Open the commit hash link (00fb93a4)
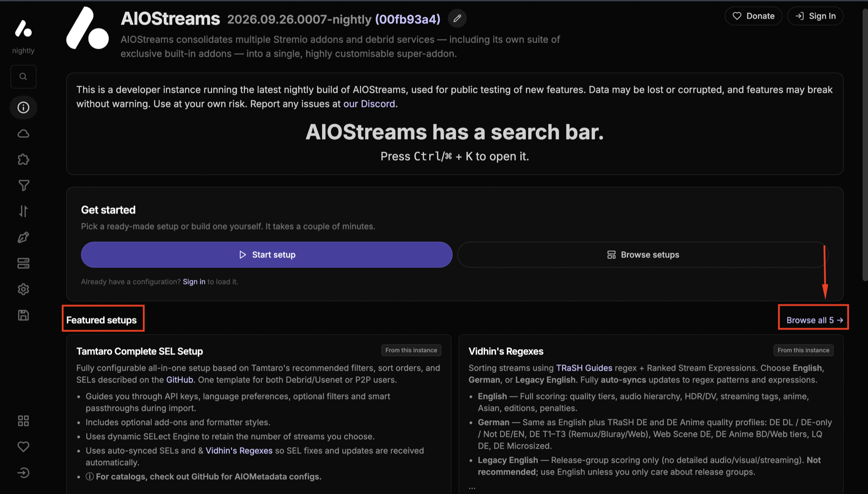Image resolution: width=868 pixels, height=494 pixels. click(407, 19)
